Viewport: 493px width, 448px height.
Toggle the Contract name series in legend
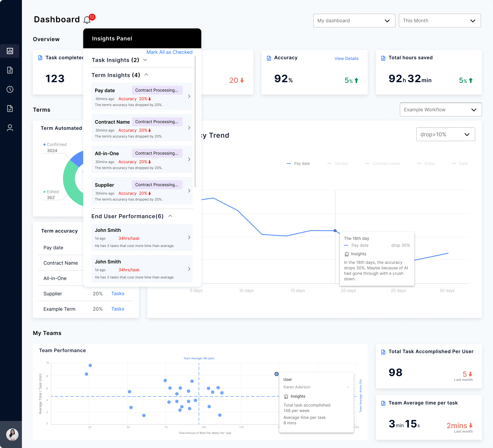382,163
